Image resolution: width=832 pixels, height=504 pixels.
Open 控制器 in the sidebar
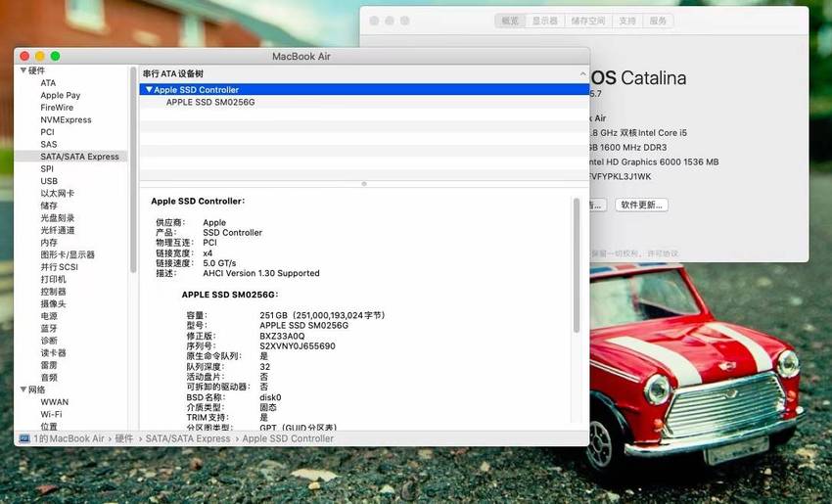53,292
